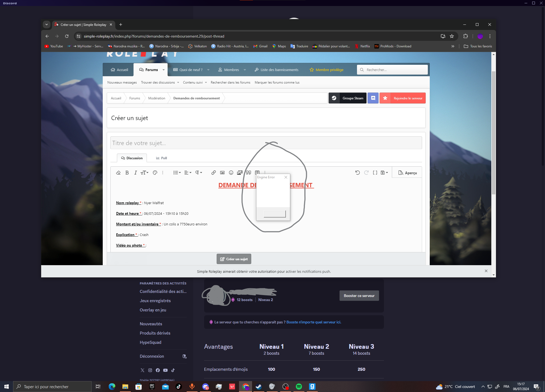545x392 pixels.
Task: Open Chrome tab search dropdown arrow
Action: click(x=47, y=24)
